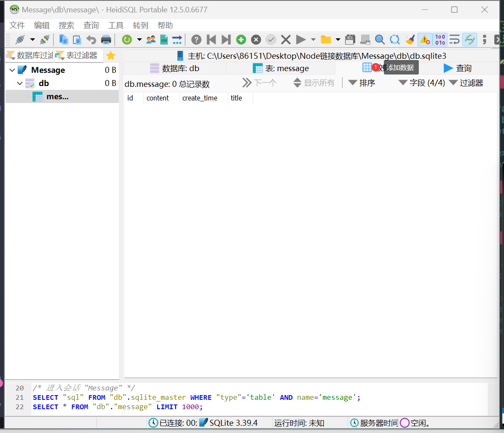Click the disconnect plug icon

coord(45,40)
